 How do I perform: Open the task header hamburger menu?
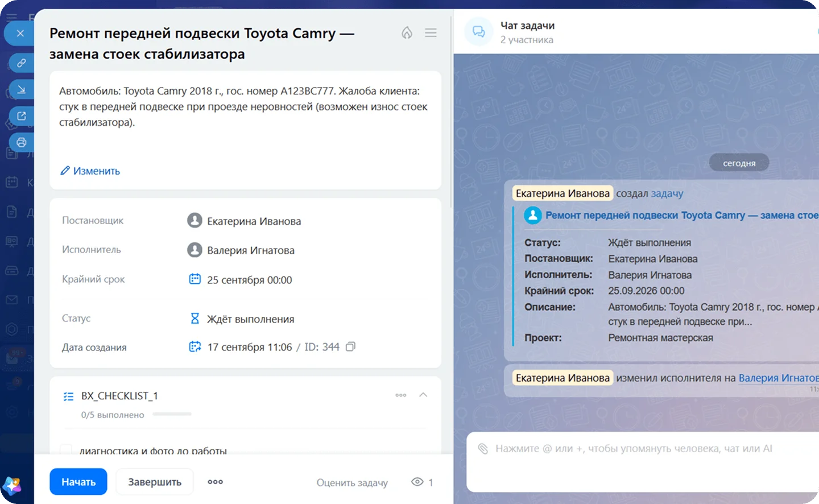[x=431, y=33]
